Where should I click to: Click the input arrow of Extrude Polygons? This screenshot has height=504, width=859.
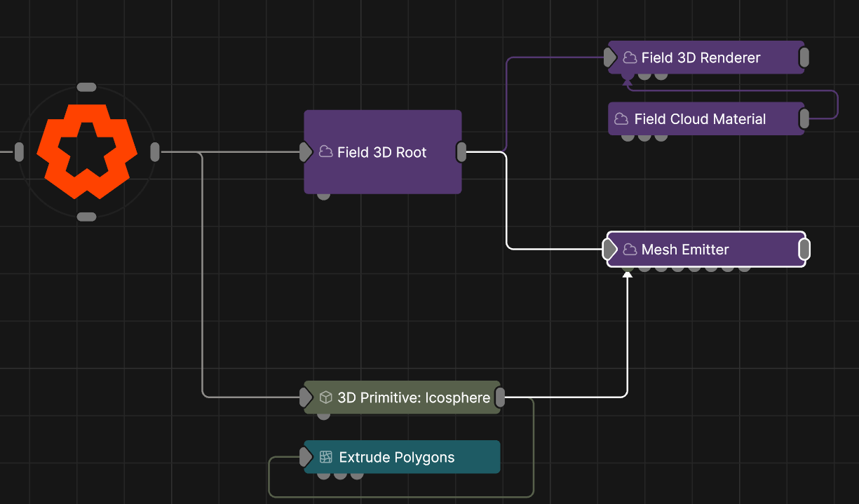306,457
